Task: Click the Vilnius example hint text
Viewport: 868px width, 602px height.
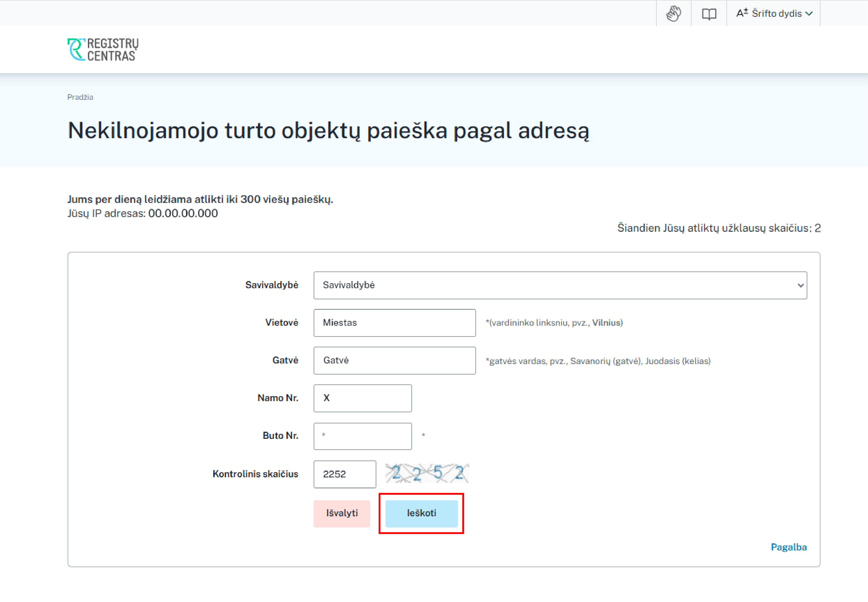Action: click(x=606, y=323)
